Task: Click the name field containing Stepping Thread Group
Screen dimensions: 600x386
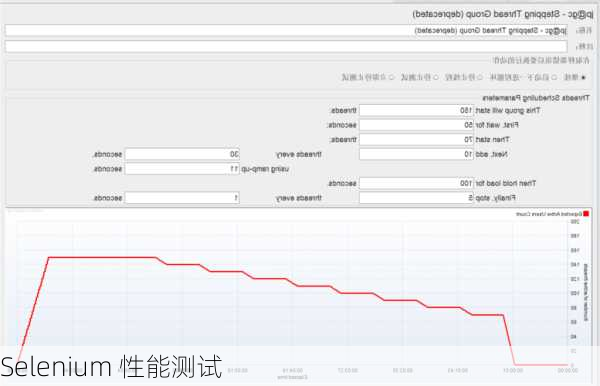Action: pos(286,31)
